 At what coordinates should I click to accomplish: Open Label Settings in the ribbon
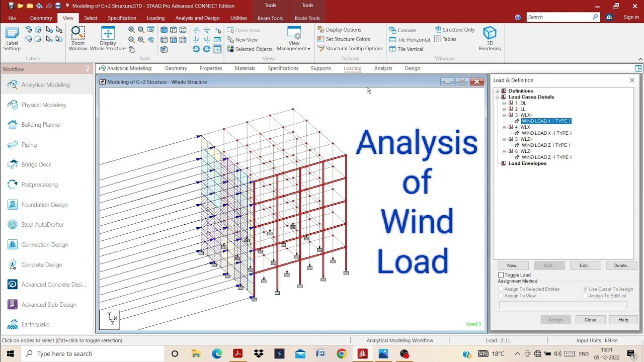(12, 39)
